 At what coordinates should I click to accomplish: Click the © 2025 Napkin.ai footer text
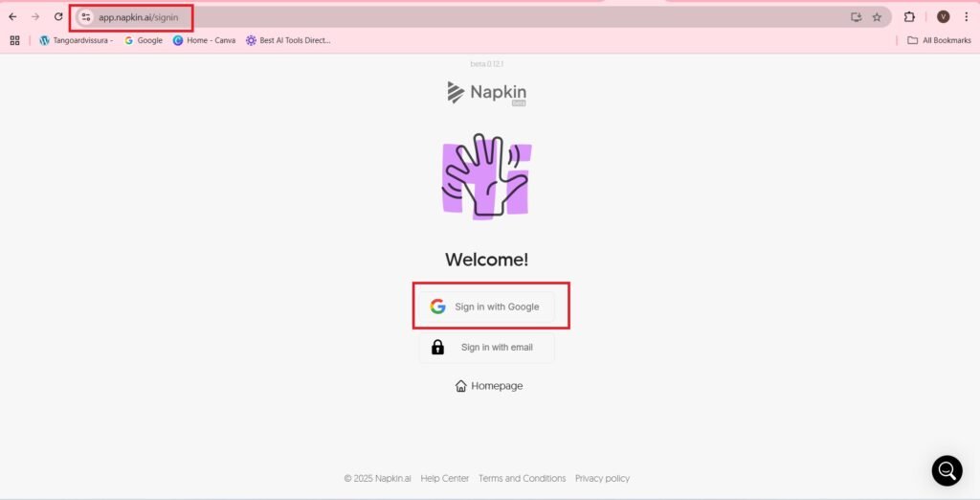(x=377, y=478)
